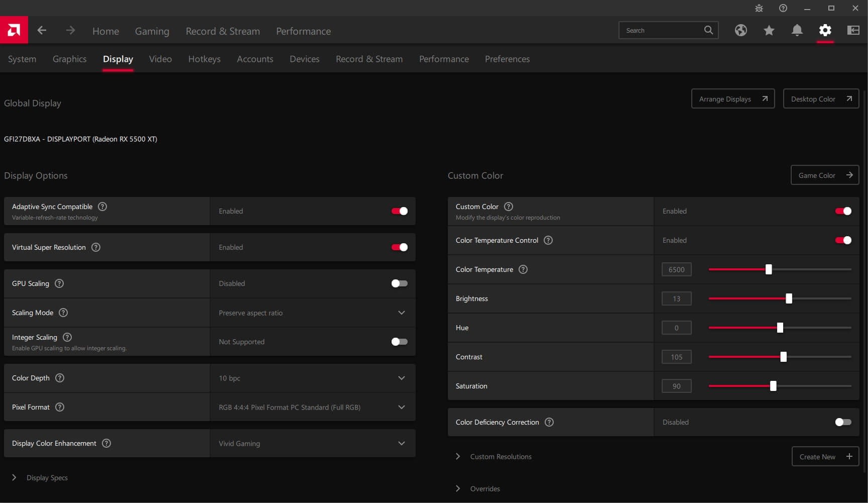Open the web browser globe icon
This screenshot has width=868, height=503.
[741, 30]
